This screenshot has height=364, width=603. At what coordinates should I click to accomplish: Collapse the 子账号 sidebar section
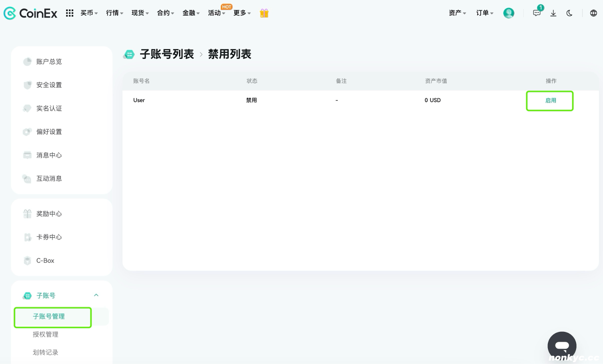[96, 295]
